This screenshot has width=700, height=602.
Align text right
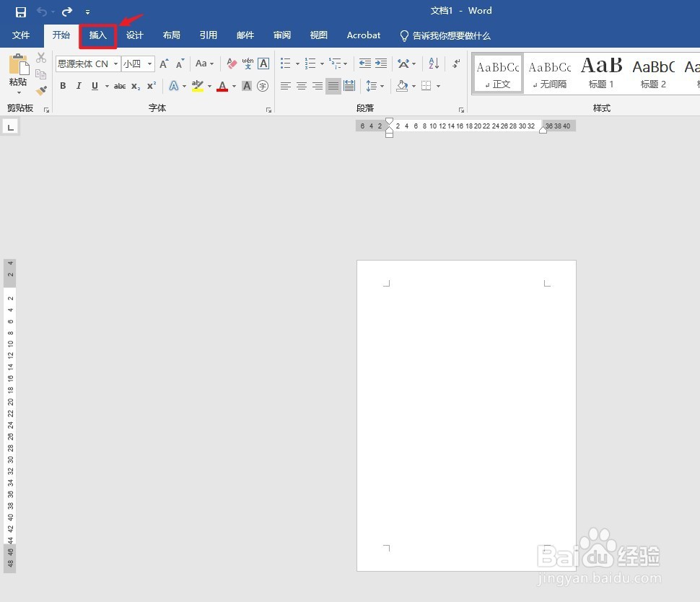(x=318, y=86)
